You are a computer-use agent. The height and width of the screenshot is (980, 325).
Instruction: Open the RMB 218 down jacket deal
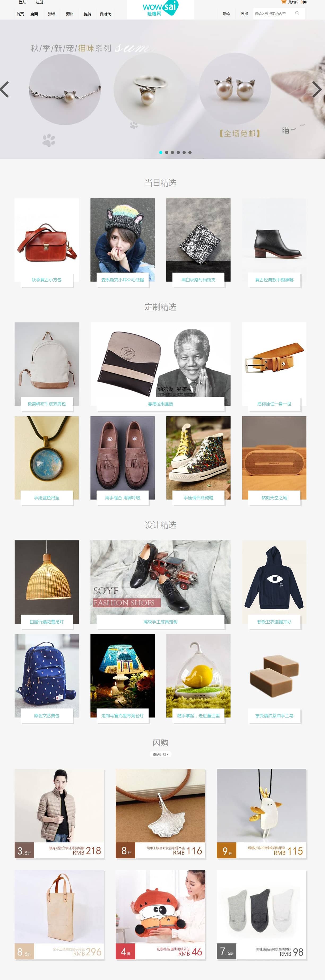pos(59,813)
